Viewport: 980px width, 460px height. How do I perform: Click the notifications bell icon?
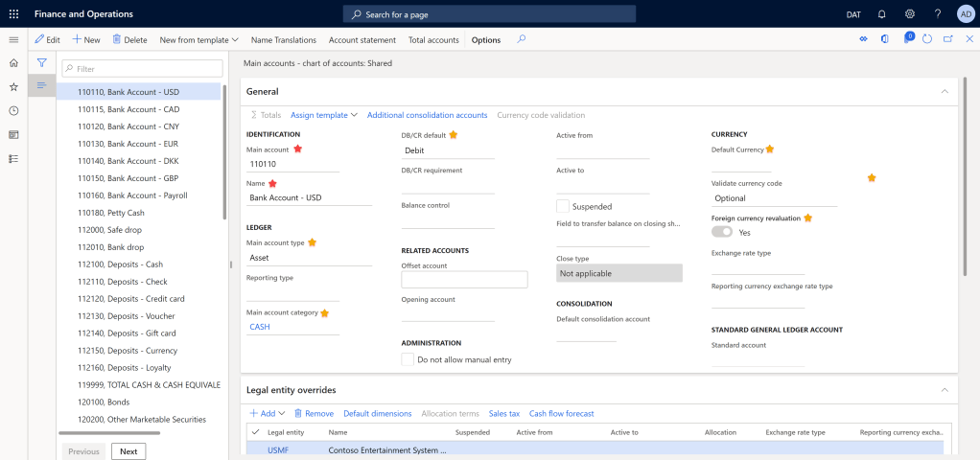(x=881, y=14)
